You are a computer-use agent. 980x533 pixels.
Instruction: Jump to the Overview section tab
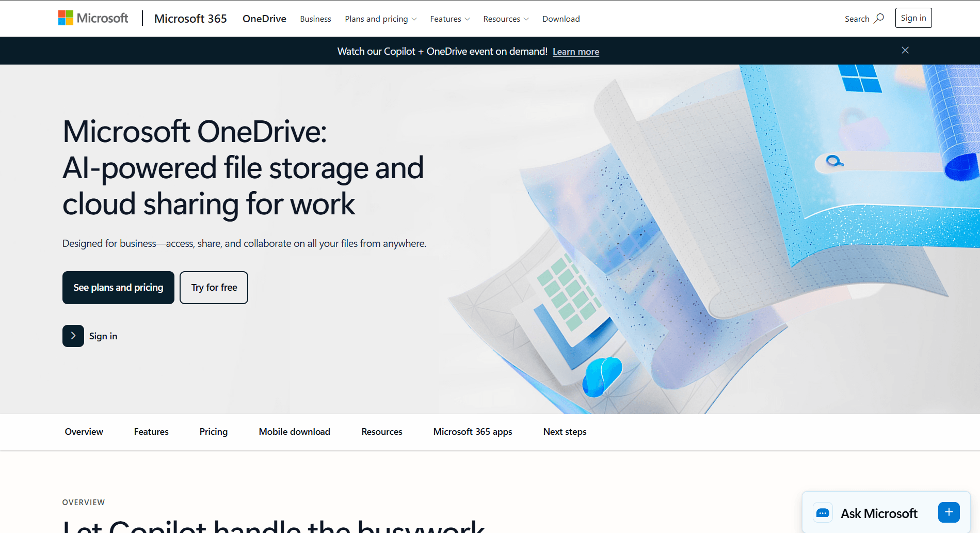84,432
